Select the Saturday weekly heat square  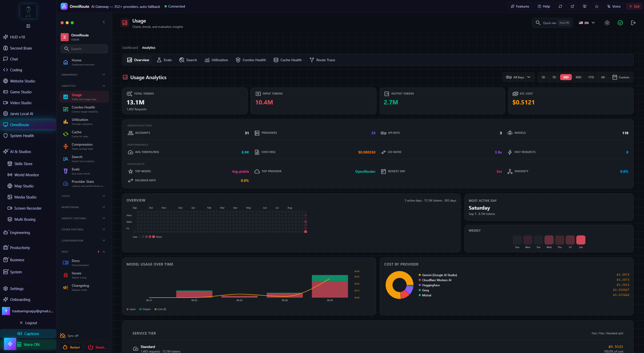click(581, 240)
